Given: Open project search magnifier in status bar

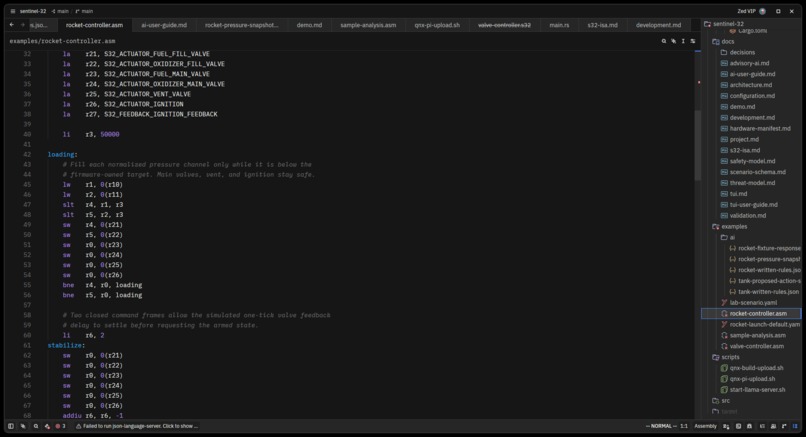Looking at the screenshot, I should (x=35, y=426).
